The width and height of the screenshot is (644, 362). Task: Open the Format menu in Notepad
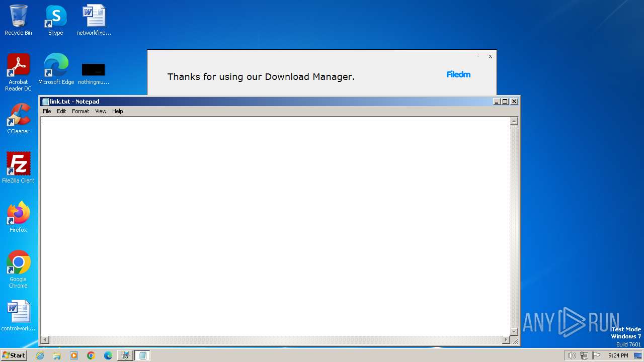click(x=80, y=111)
